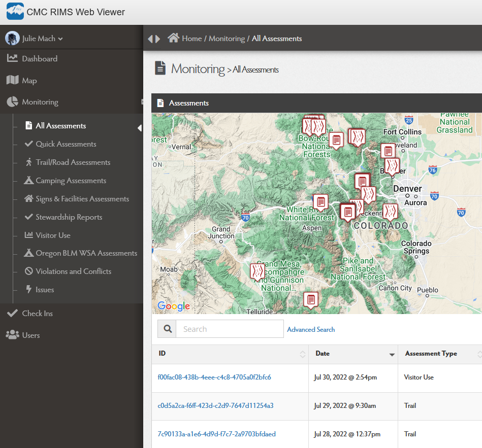Focus the Search input field
The image size is (482, 448).
click(x=230, y=329)
